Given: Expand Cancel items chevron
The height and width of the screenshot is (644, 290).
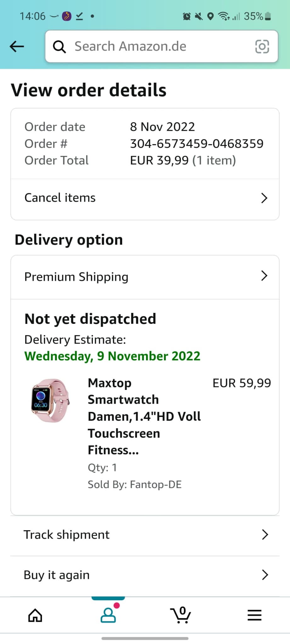Looking at the screenshot, I should [x=264, y=198].
